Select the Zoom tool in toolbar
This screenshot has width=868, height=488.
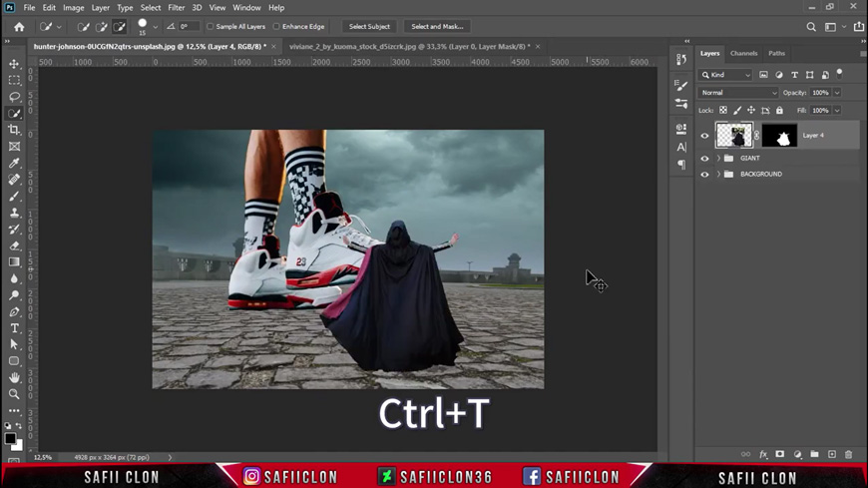(x=14, y=394)
